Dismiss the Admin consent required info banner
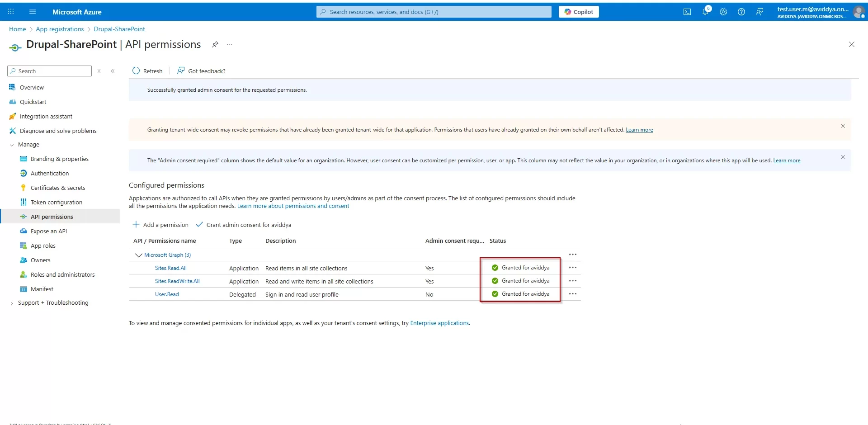 pyautogui.click(x=843, y=157)
